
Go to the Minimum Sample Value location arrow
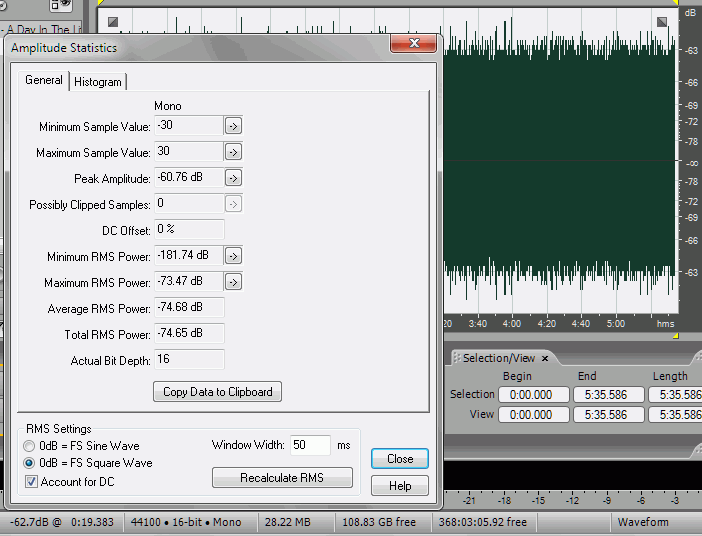[x=233, y=126]
